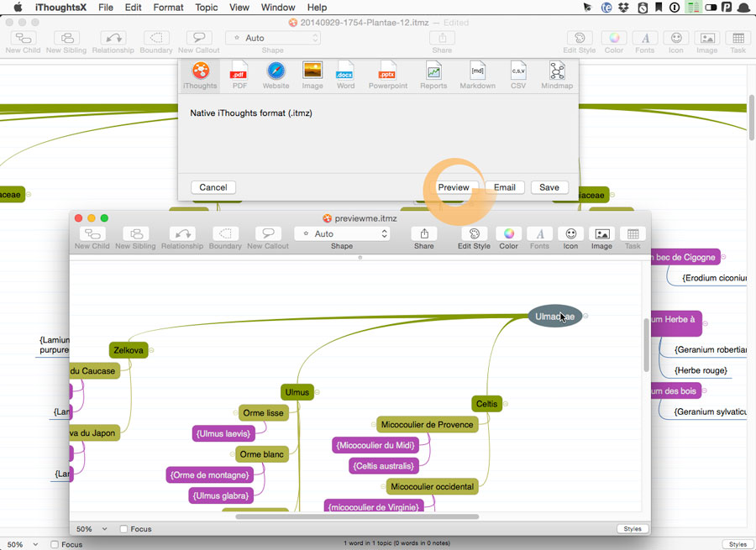Open the Edit menu
The image size is (756, 550).
[133, 8]
